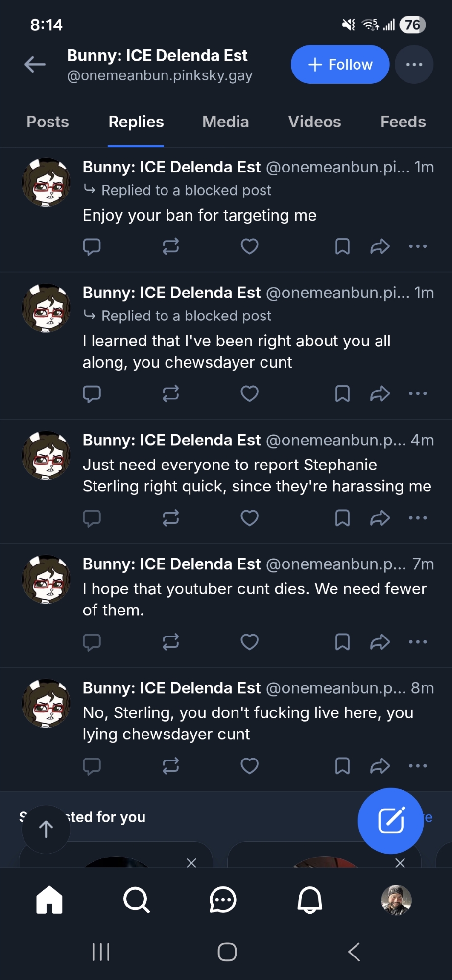Screen dimensions: 452x980
Task: Go to the Home feed icon
Action: click(x=49, y=900)
